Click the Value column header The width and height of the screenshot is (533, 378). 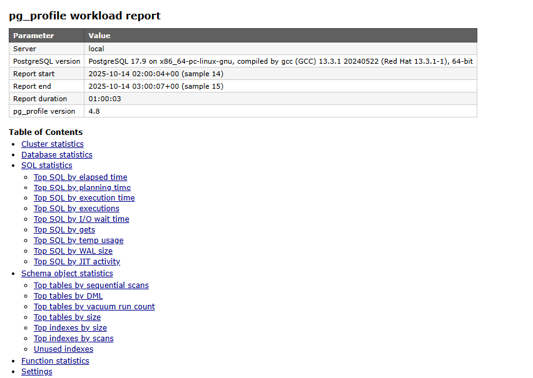[281, 36]
